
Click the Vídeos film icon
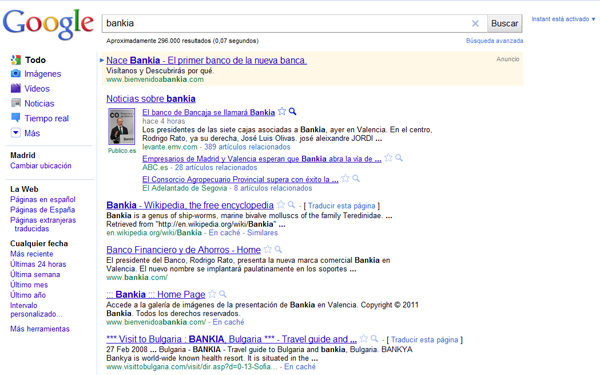click(x=16, y=88)
